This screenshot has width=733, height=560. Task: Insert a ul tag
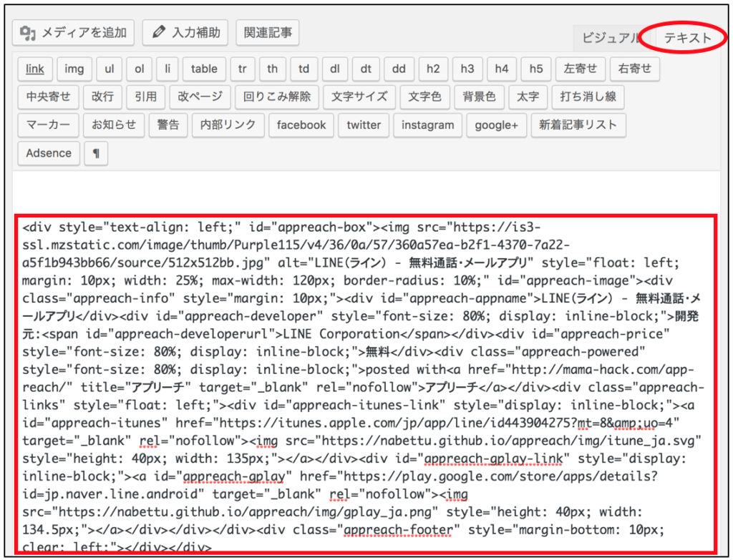pos(110,69)
